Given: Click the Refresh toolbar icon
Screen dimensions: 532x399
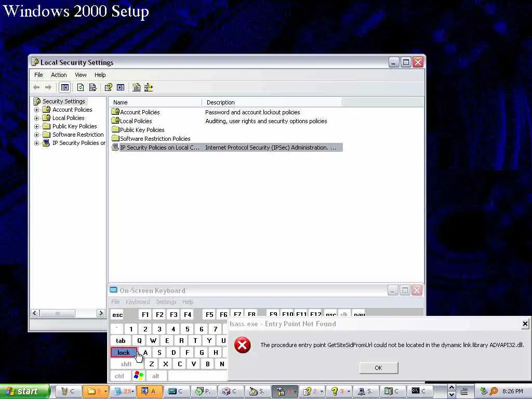Looking at the screenshot, I should tap(81, 87).
